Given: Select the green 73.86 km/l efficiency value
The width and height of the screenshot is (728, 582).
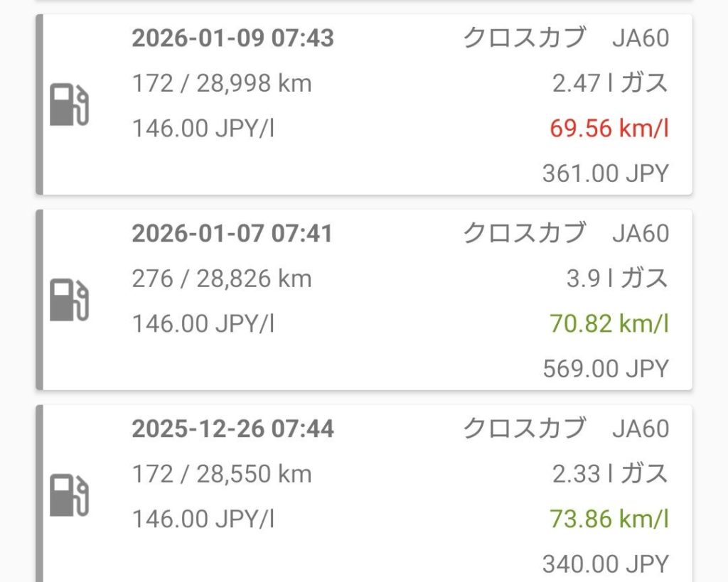Looking at the screenshot, I should (x=609, y=519).
